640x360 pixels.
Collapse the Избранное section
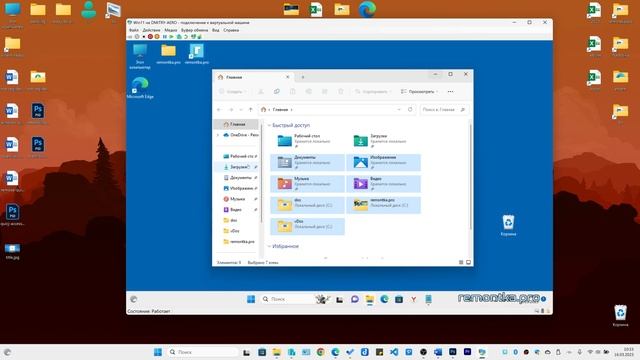pyautogui.click(x=269, y=247)
